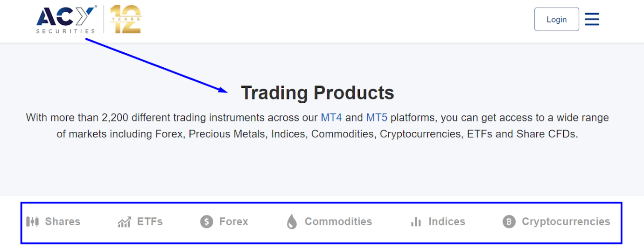Click the dollar coin icon beside Forex

207,221
